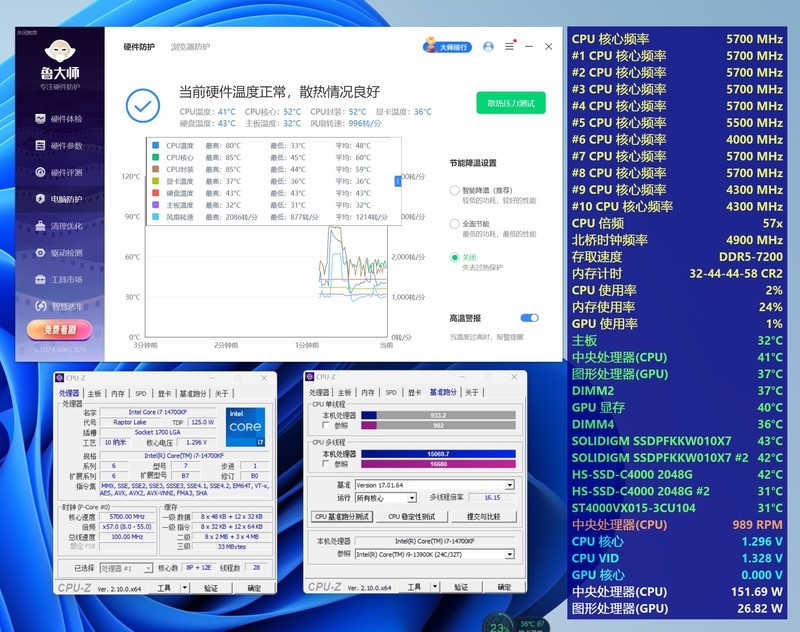Open 清理优化 in Ludashi sidebar
The image size is (800, 632).
(x=59, y=226)
